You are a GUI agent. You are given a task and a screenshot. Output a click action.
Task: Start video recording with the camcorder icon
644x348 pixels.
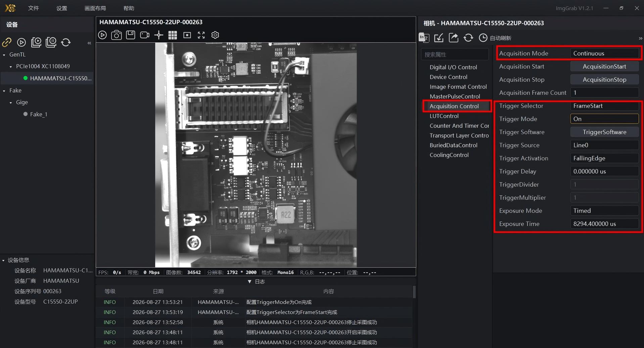tap(145, 35)
